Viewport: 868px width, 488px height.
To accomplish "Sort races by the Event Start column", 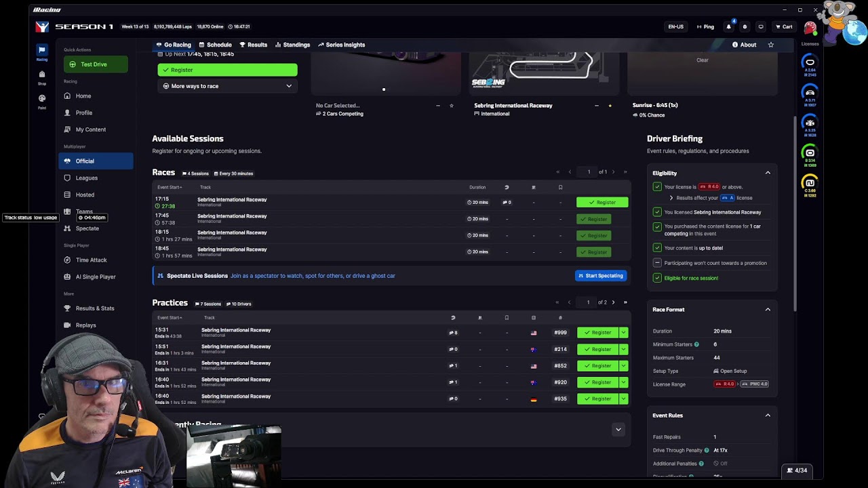I will pyautogui.click(x=170, y=187).
